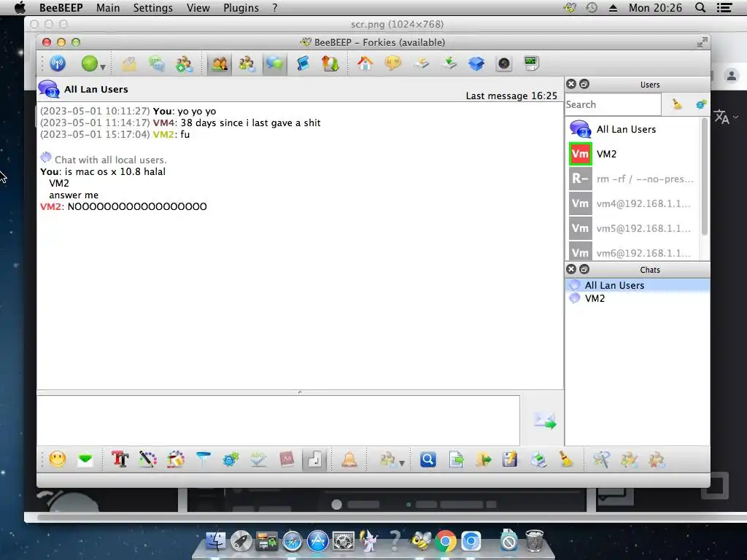The width and height of the screenshot is (747, 560).
Task: Select All Lan Users in the Users list
Action: click(x=633, y=129)
